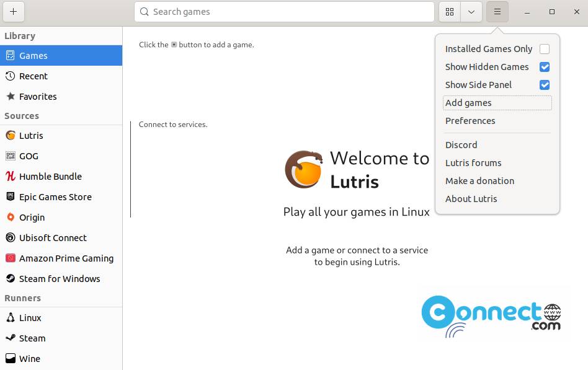Select the Steam for Windows icon
The width and height of the screenshot is (588, 370).
11,278
